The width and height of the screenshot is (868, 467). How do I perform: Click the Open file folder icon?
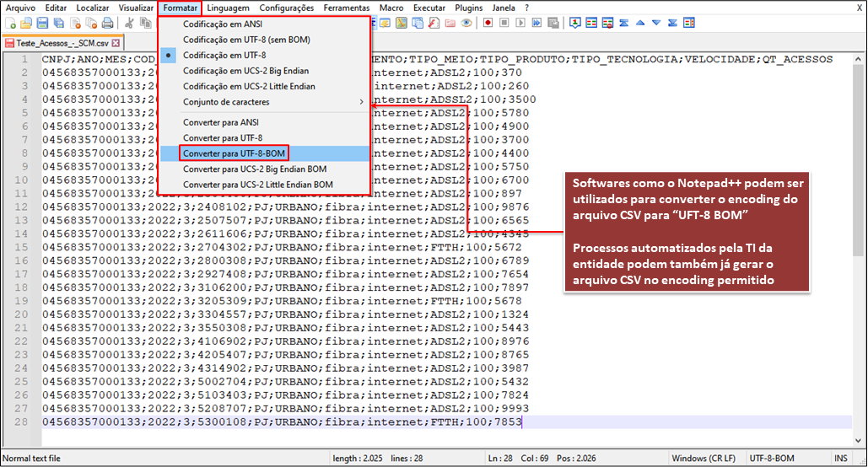(26, 24)
